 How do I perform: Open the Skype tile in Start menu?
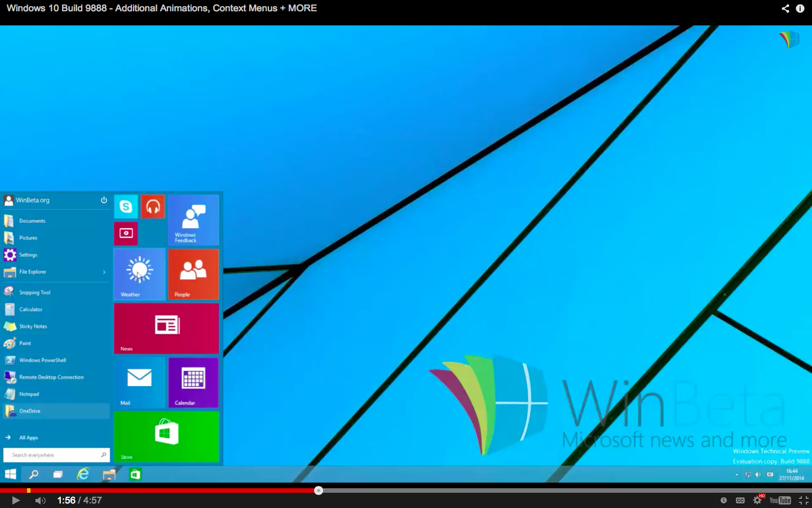(126, 207)
